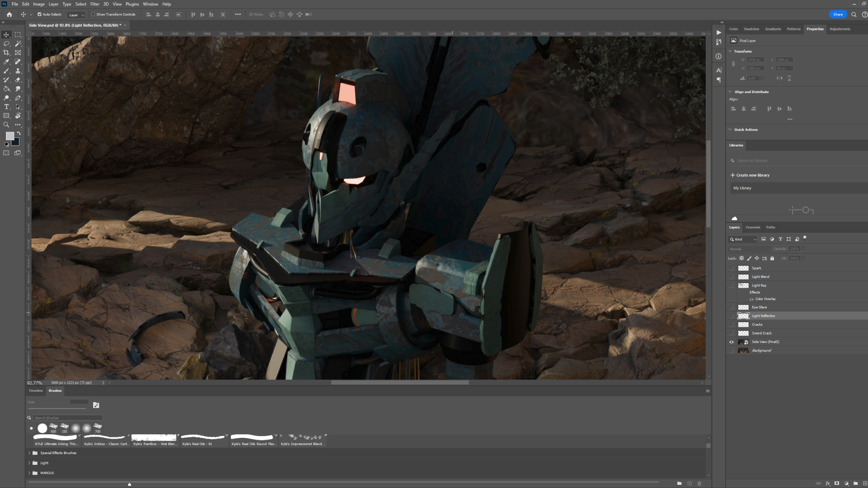This screenshot has height=488, width=868.
Task: Select the Horizontal Type tool
Action: 6,107
